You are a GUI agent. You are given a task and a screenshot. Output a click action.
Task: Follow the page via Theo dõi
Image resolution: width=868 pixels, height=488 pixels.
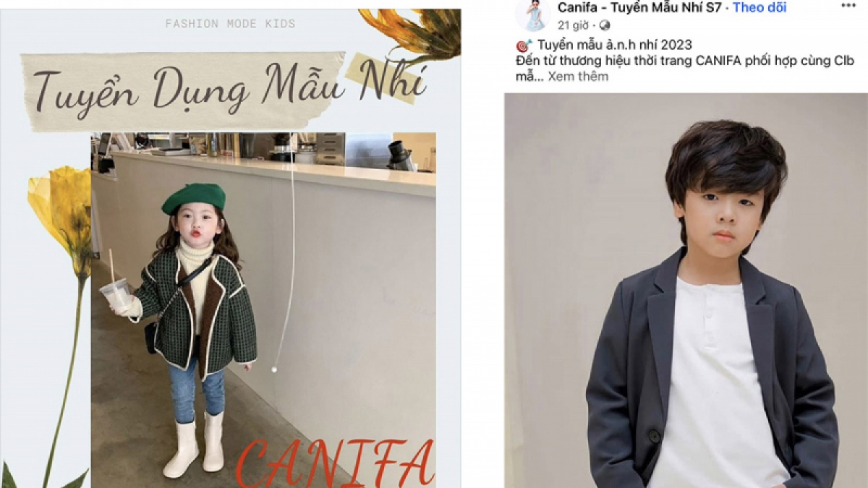(x=759, y=7)
